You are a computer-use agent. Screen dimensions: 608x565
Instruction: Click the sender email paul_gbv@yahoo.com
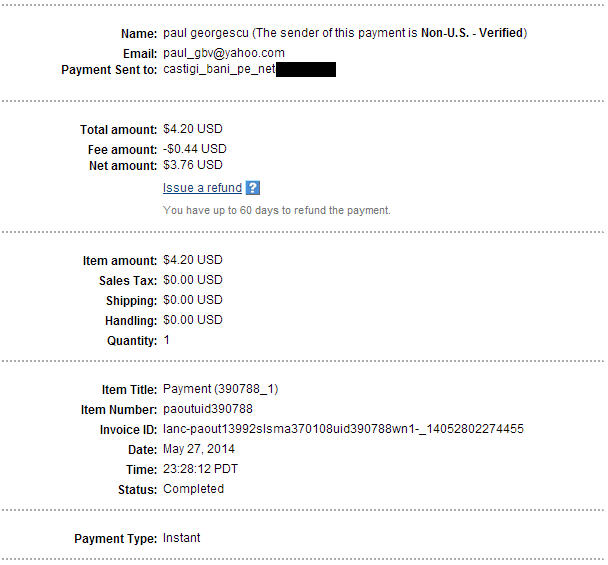pos(224,53)
